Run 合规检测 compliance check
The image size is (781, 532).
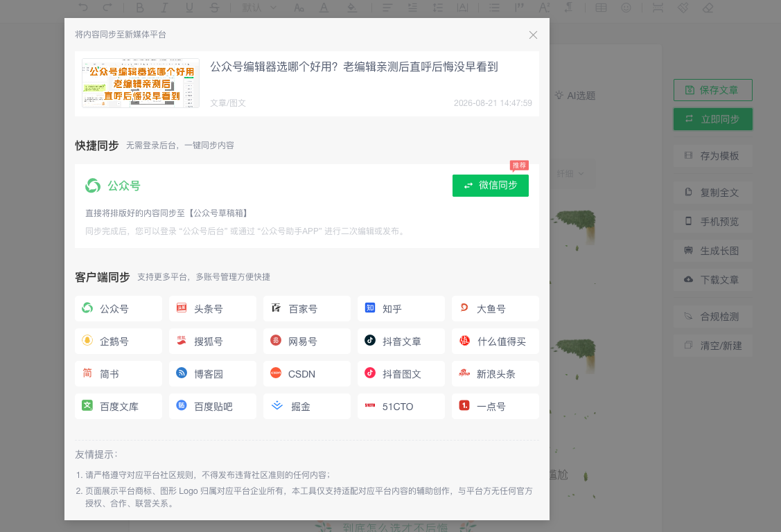(713, 317)
